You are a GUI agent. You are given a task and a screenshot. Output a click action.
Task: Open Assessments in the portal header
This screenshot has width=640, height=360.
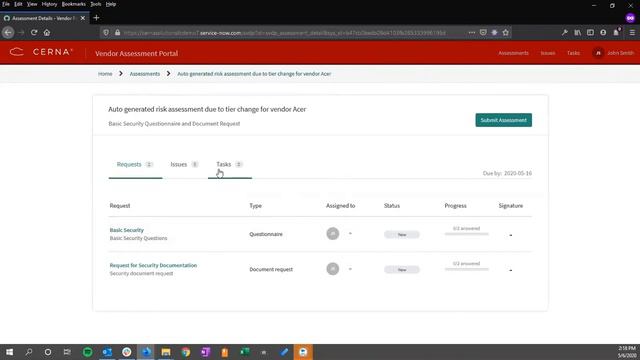pos(513,53)
